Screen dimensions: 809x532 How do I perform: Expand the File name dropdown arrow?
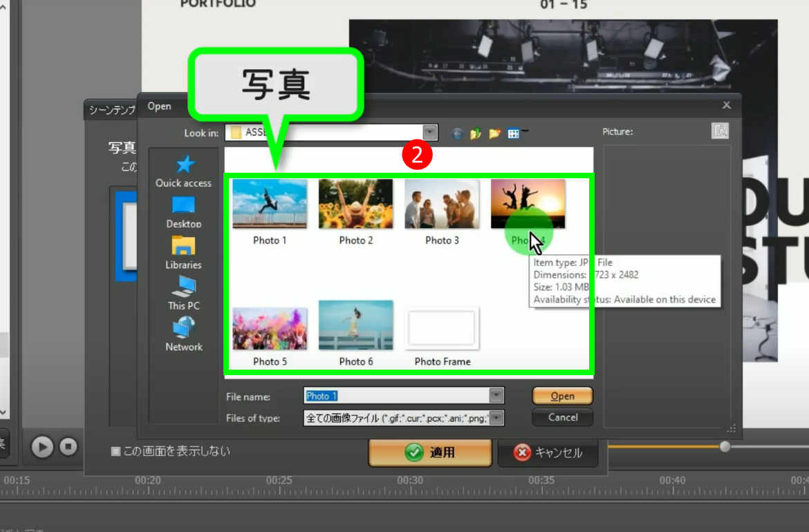(x=496, y=396)
